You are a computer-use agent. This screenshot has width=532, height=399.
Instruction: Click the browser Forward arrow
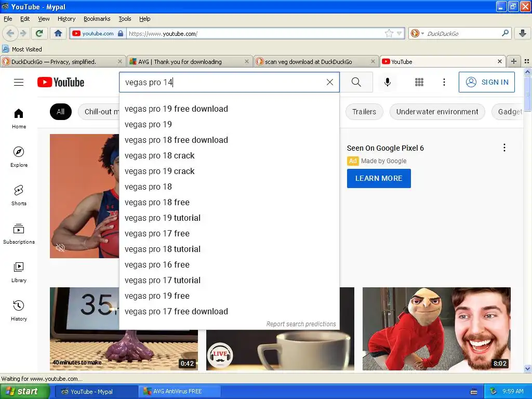click(23, 33)
